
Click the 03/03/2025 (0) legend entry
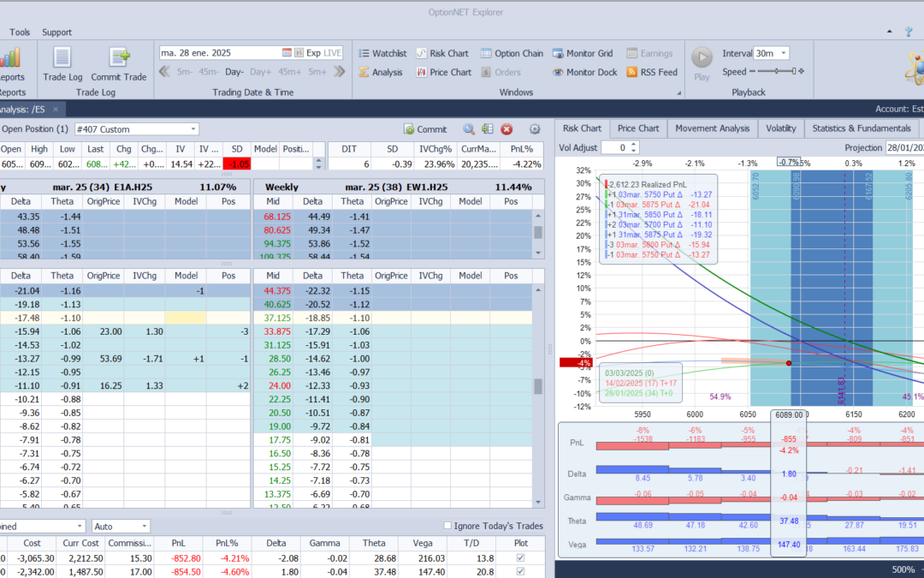click(x=630, y=372)
